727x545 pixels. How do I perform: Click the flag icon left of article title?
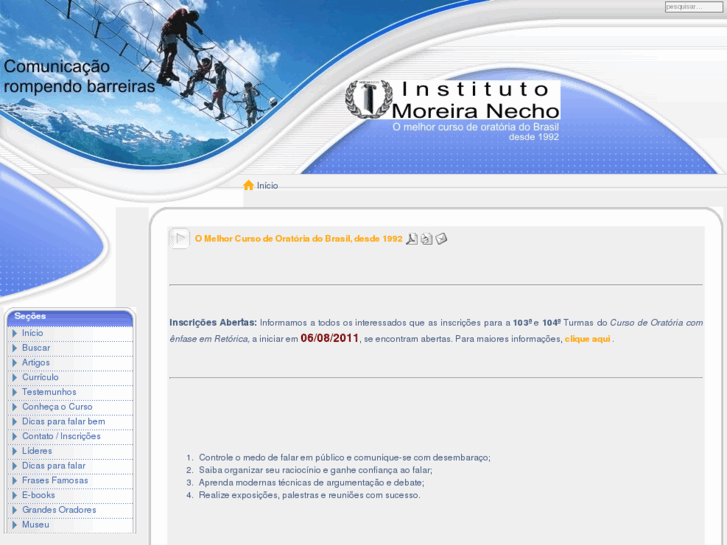(179, 238)
